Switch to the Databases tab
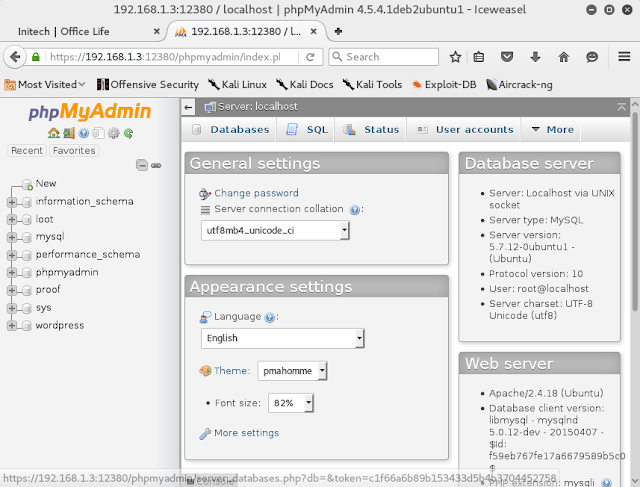640x487 pixels. (230, 130)
